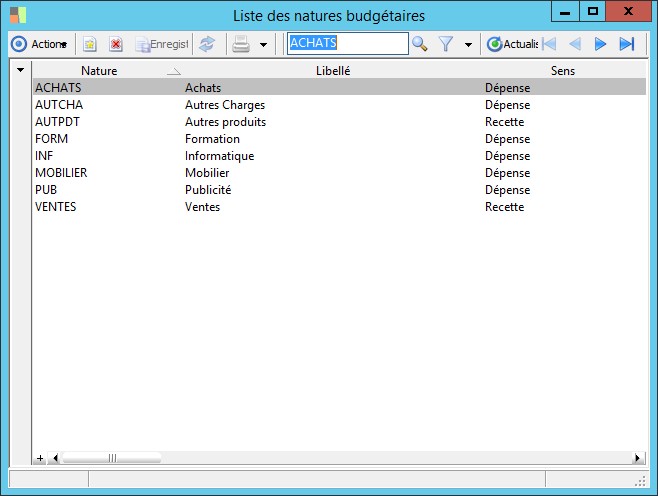Select the FORM row
Viewport: 658px width, 496px height.
(339, 138)
